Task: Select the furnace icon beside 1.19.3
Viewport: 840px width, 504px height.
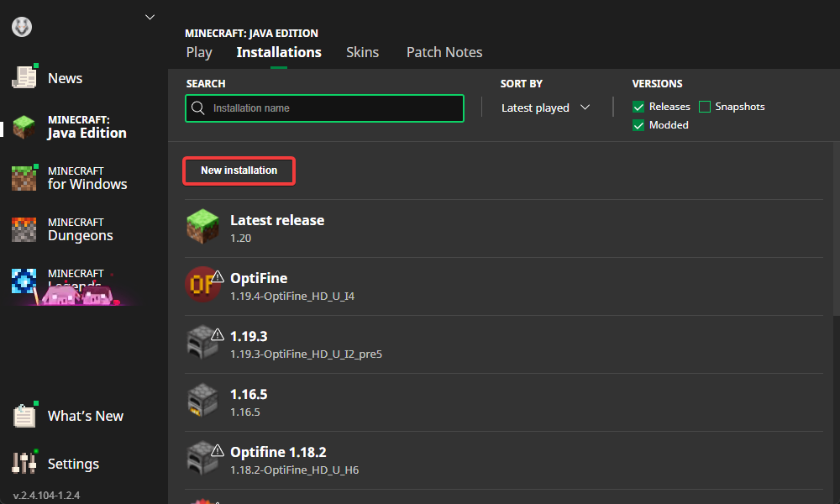Action: point(202,343)
